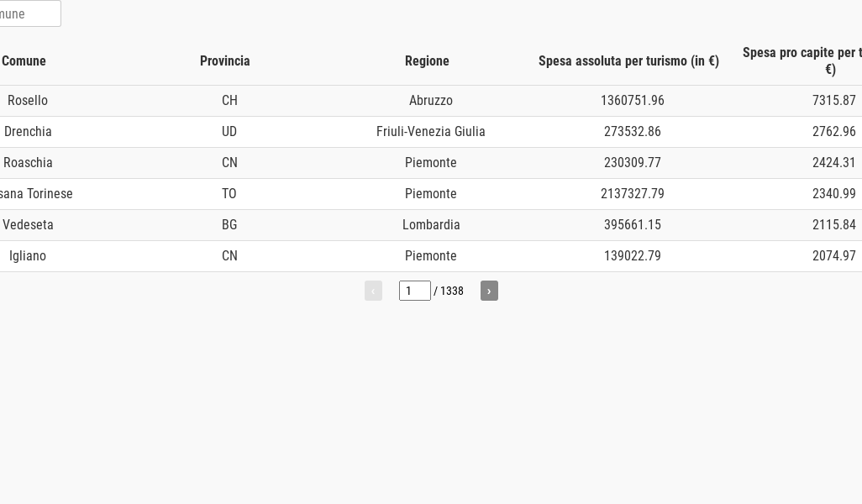Click the Roaschia comune cell
862x504 pixels.
click(28, 163)
